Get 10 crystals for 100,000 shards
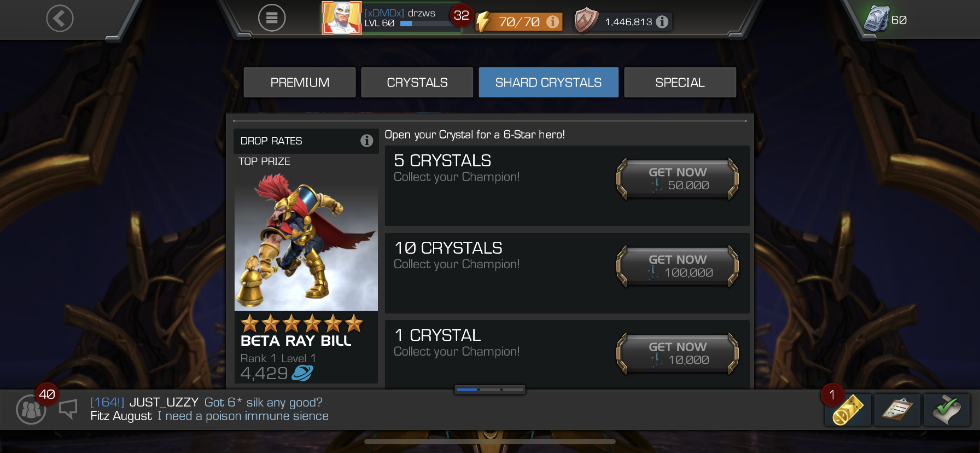Screen dimensions: 980x453 678,266
